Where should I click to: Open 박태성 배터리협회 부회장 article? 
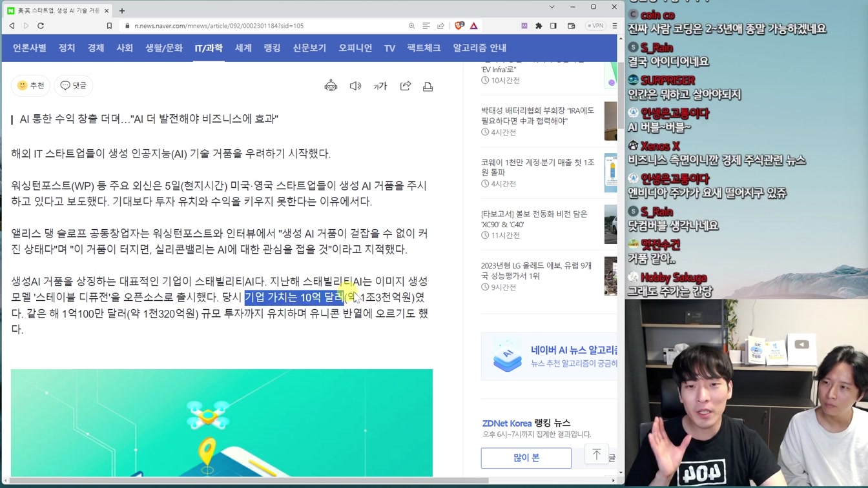[537, 116]
